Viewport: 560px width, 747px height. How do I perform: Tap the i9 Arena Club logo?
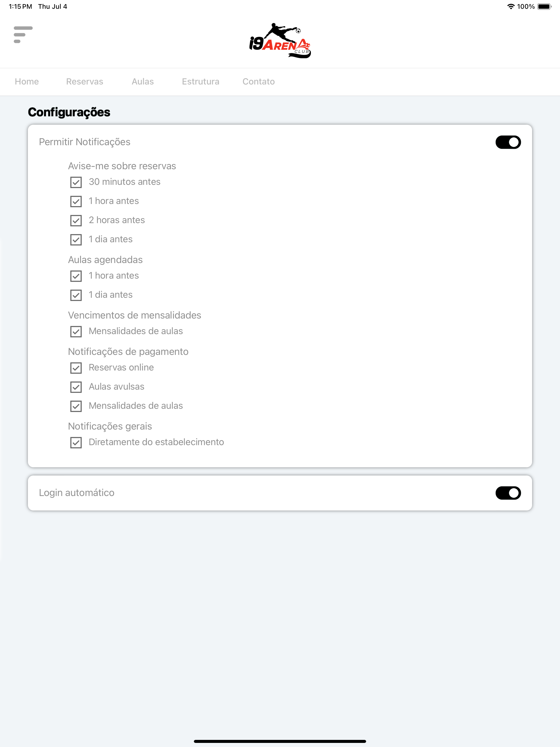point(280,40)
